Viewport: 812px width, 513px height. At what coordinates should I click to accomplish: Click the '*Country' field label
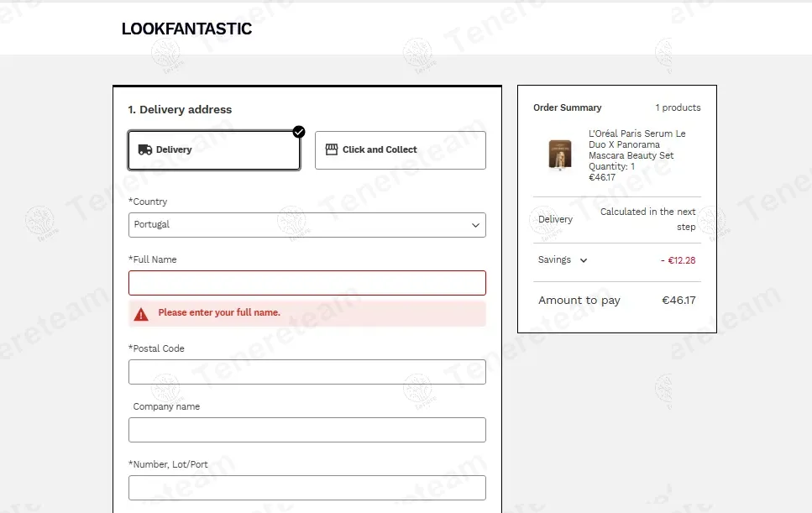(x=148, y=202)
